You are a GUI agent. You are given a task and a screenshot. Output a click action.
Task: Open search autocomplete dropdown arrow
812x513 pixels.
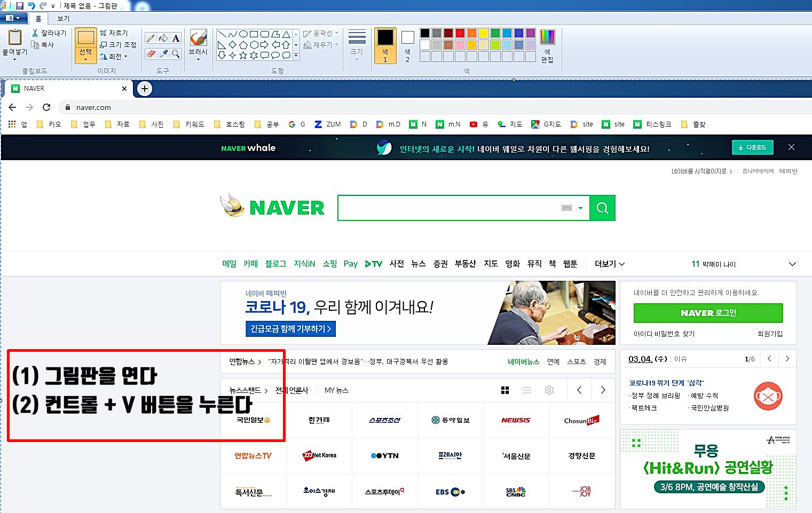580,208
